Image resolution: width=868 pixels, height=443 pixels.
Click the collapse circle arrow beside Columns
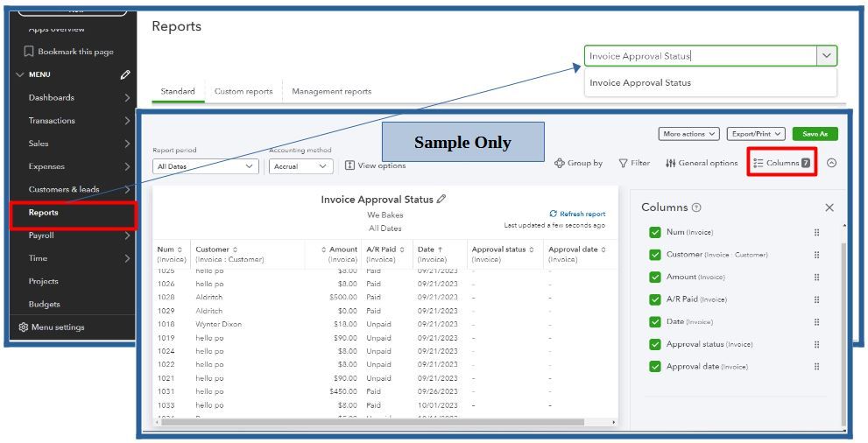pos(831,163)
